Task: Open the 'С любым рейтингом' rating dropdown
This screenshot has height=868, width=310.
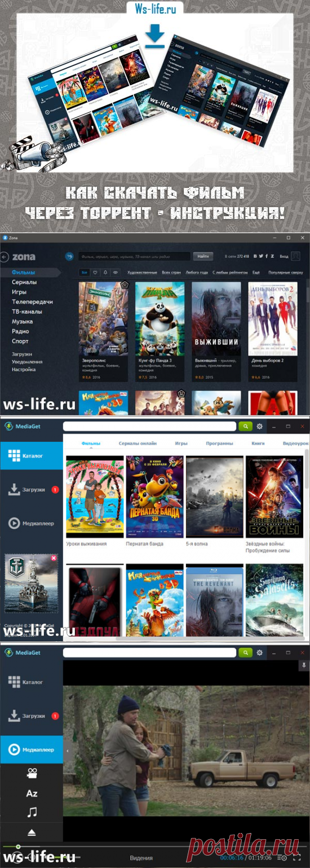Action: click(x=230, y=272)
